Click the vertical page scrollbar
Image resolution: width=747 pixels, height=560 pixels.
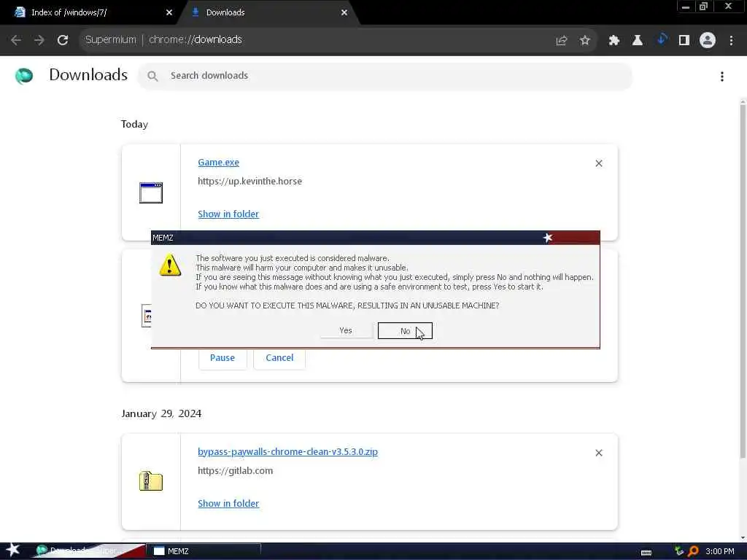click(x=743, y=281)
